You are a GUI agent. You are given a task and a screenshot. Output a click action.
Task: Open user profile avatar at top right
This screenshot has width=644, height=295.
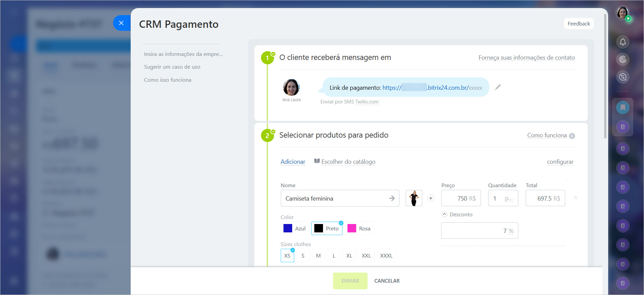pos(623,13)
